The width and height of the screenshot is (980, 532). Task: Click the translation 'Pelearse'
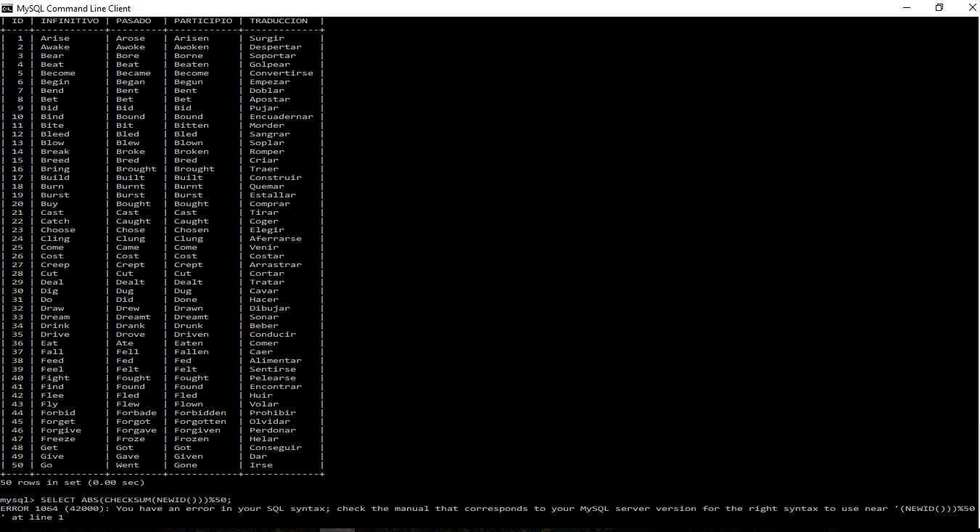click(x=273, y=378)
